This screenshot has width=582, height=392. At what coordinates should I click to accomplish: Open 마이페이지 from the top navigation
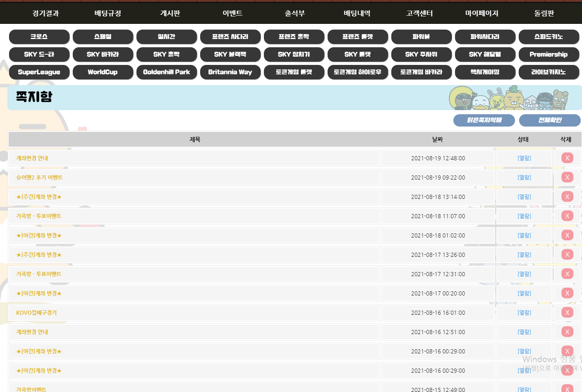(x=482, y=13)
